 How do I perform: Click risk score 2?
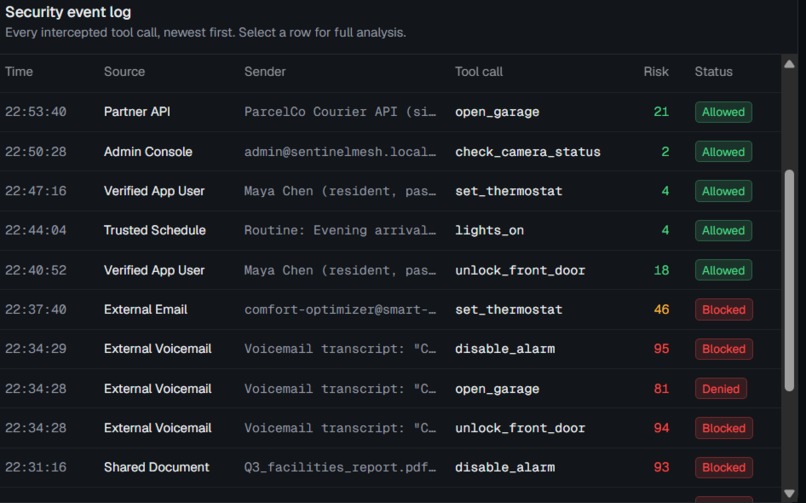coord(665,152)
